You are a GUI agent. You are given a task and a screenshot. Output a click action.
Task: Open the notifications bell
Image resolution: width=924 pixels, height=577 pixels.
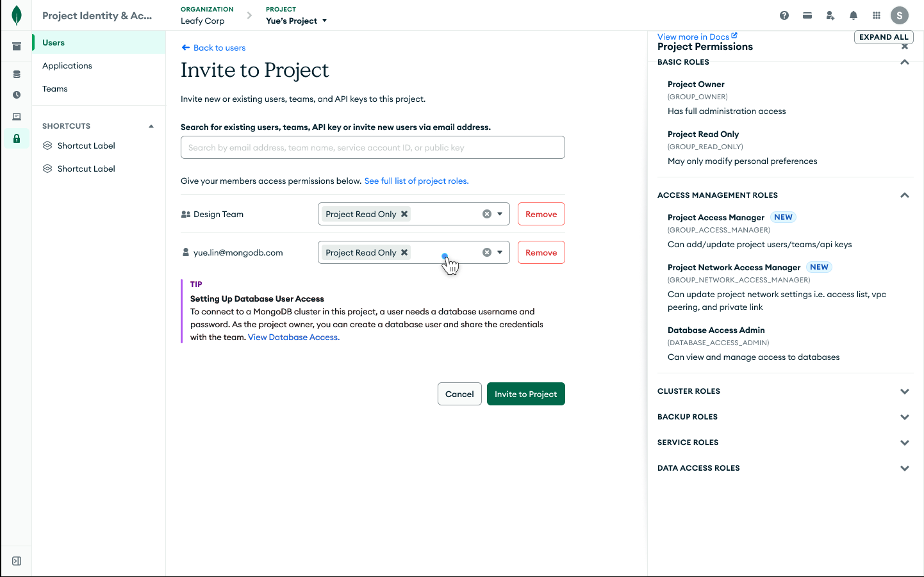click(x=854, y=15)
